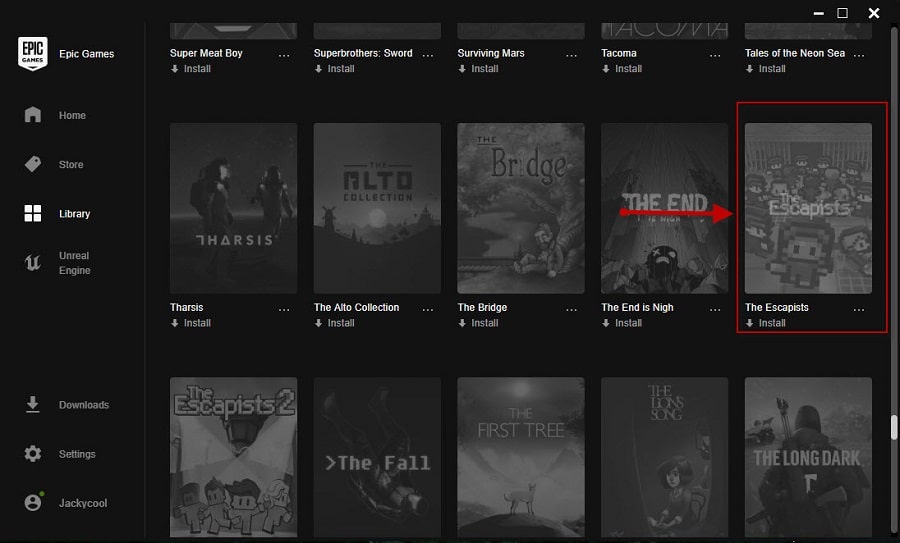Click The Alto Collection title text
The width and height of the screenshot is (900, 543).
[x=356, y=308]
